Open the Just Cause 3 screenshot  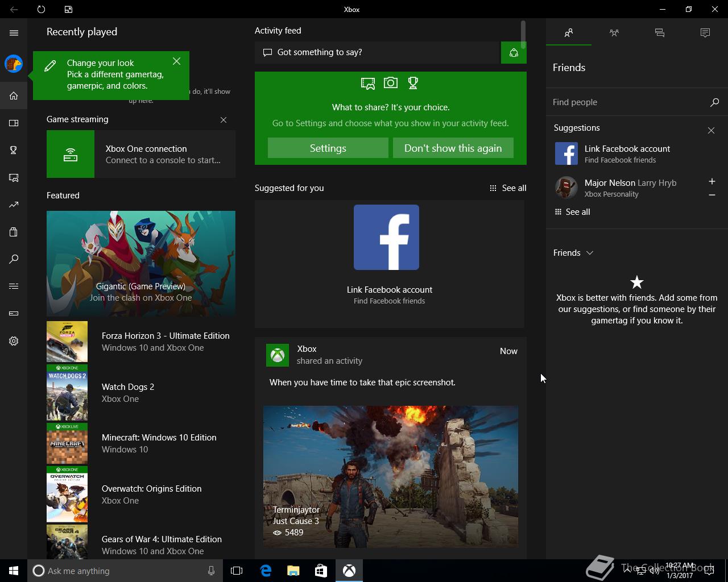[391, 476]
